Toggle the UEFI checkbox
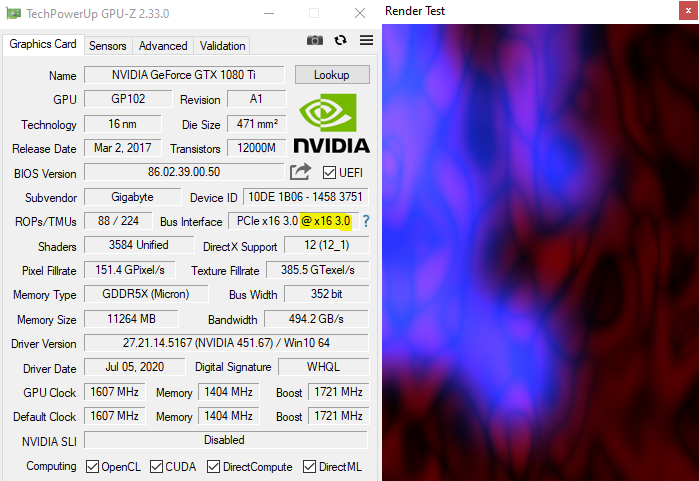The width and height of the screenshot is (699, 481). tap(329, 173)
